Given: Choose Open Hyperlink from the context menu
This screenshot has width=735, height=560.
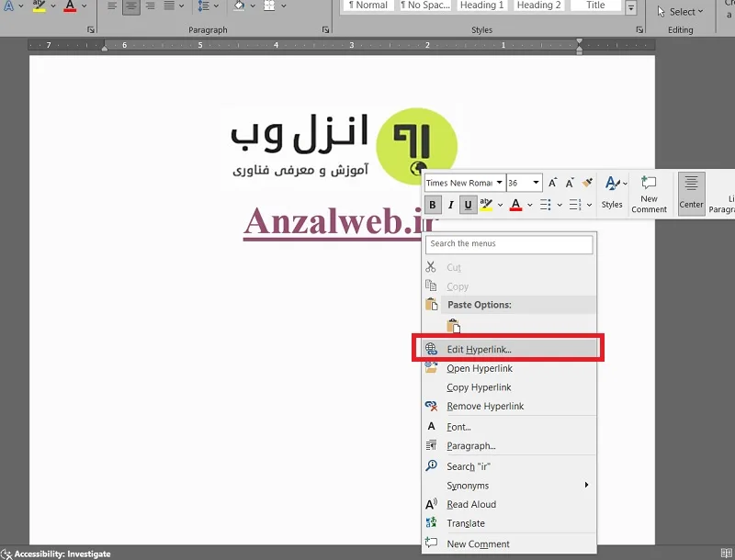Looking at the screenshot, I should 509,368.
